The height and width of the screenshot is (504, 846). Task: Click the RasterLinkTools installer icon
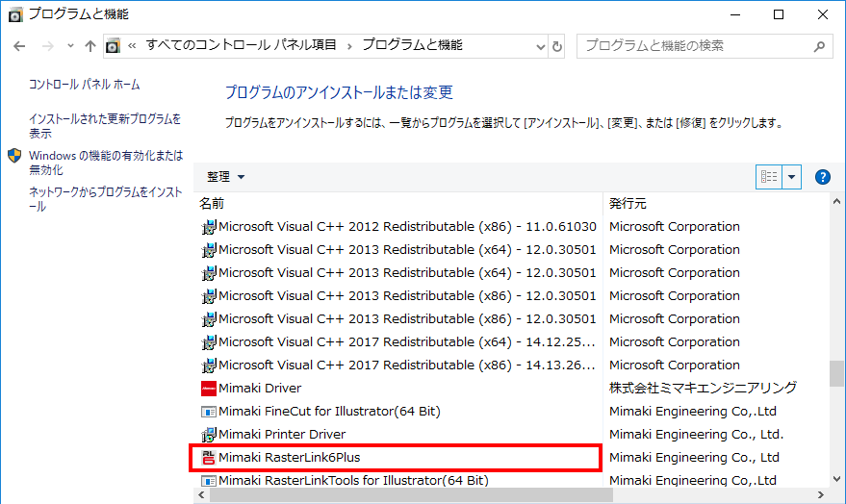[208, 481]
